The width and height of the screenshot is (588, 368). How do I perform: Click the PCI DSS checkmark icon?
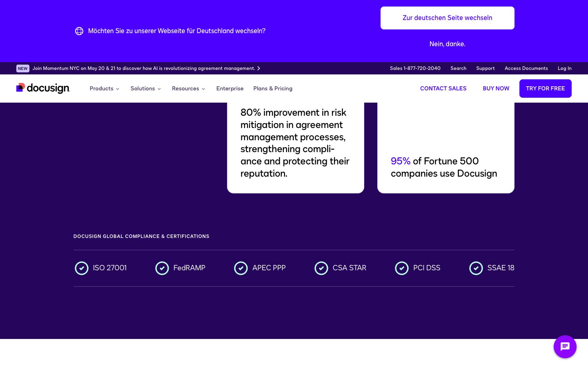[x=402, y=268]
